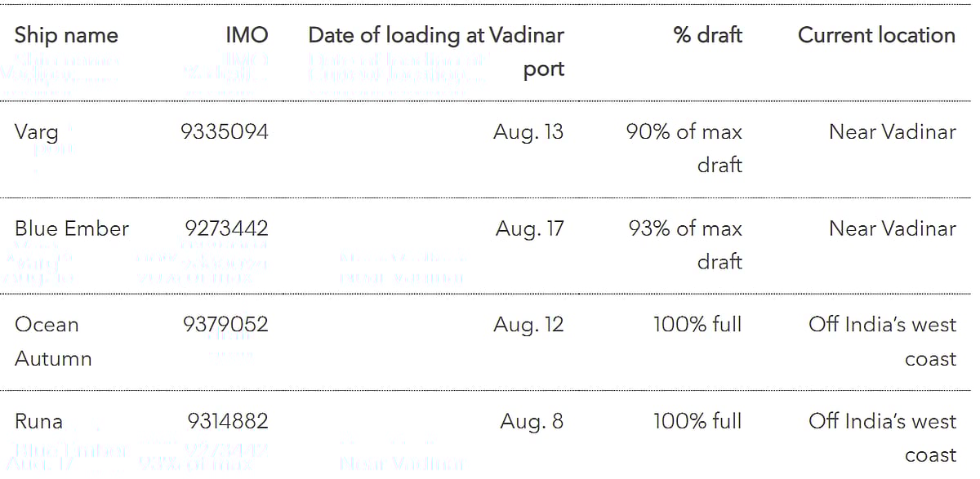Screen dimensions: 980x479
Task: Select the 93% of max draft cell
Action: point(685,245)
